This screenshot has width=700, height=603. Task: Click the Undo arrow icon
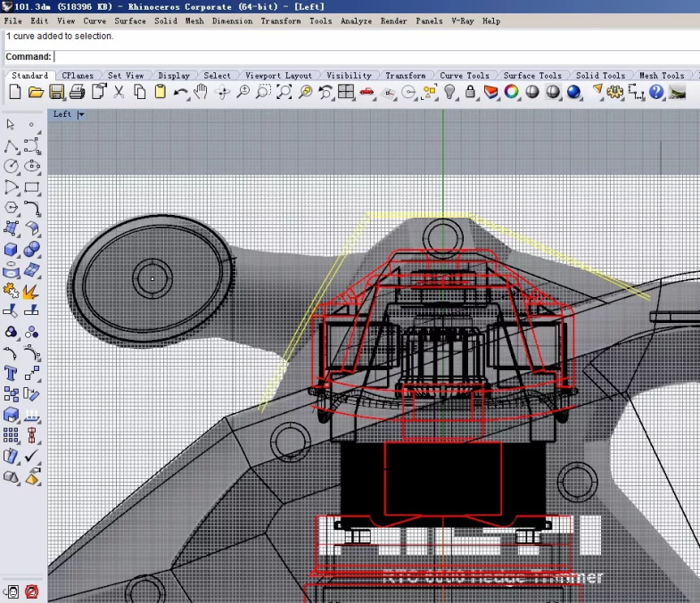(x=181, y=92)
